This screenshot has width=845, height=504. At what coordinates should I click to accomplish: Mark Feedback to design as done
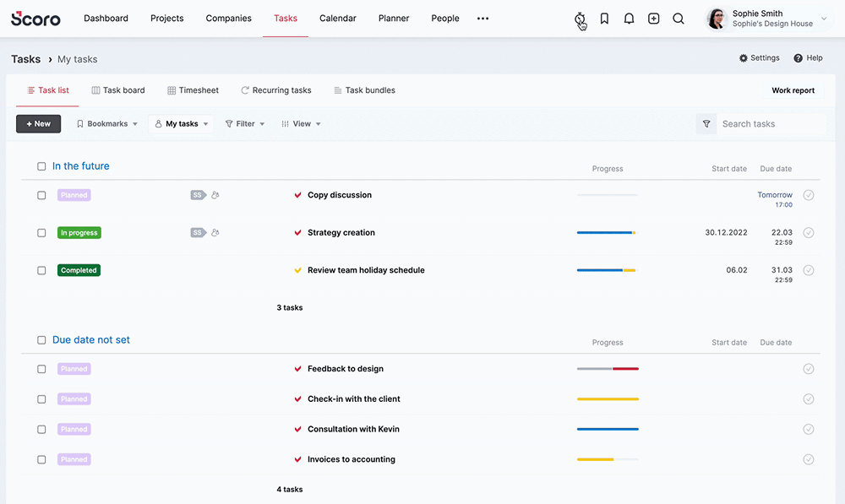point(809,369)
